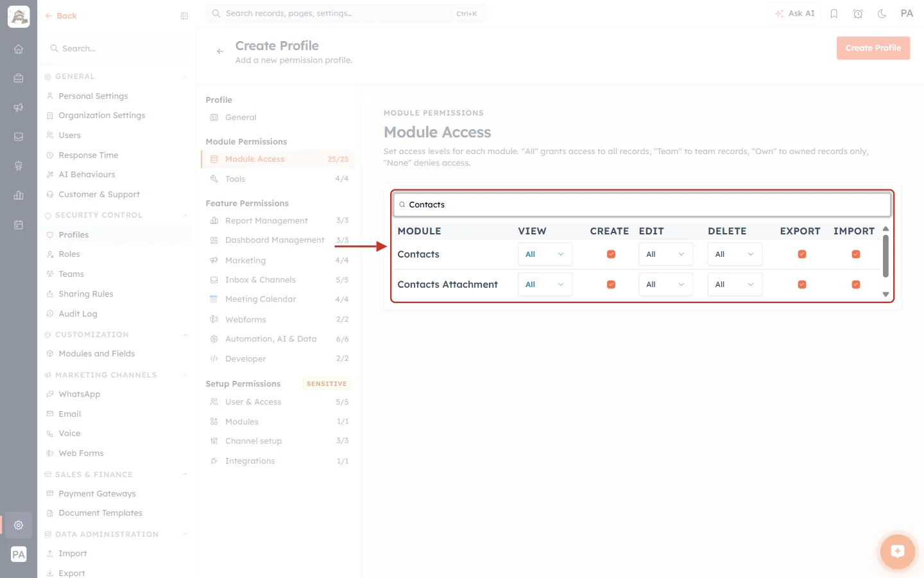The image size is (924, 578).
Task: Open the alarm clock reminders icon
Action: (x=858, y=13)
